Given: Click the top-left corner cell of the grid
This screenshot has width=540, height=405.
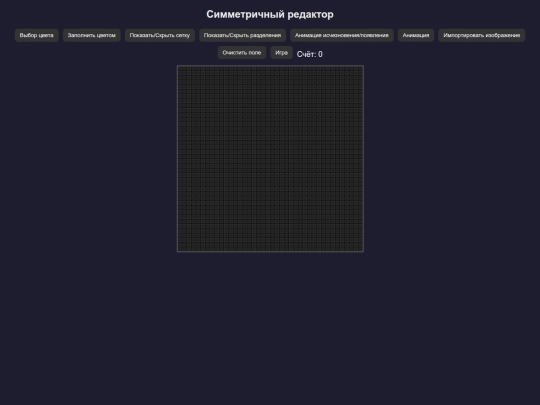Looking at the screenshot, I should click(179, 68).
